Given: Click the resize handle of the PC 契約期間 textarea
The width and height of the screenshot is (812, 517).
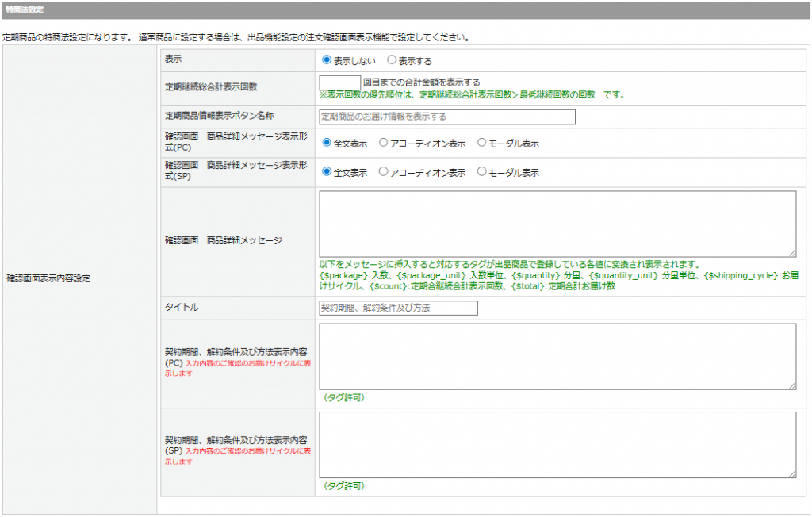Looking at the screenshot, I should (x=792, y=386).
